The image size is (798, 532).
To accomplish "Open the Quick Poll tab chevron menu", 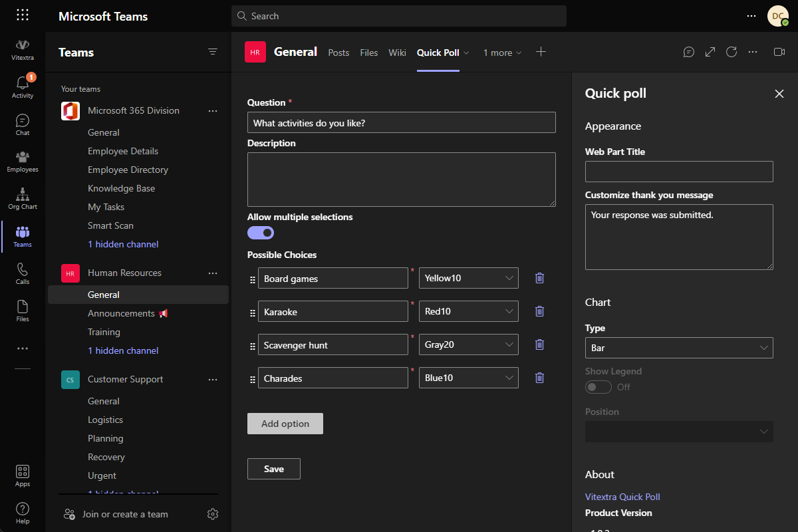I will (x=466, y=53).
